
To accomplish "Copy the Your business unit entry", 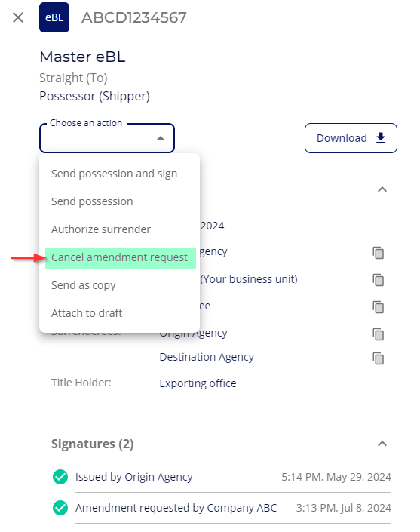I will pyautogui.click(x=378, y=280).
